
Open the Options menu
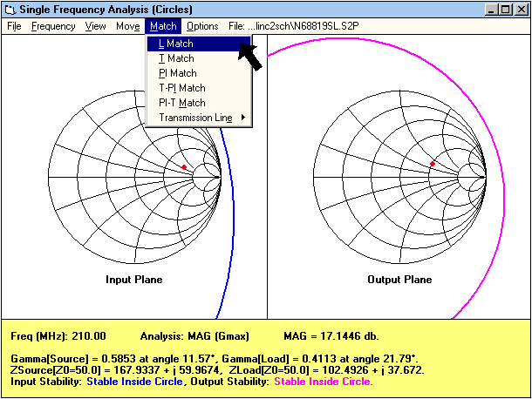click(202, 26)
